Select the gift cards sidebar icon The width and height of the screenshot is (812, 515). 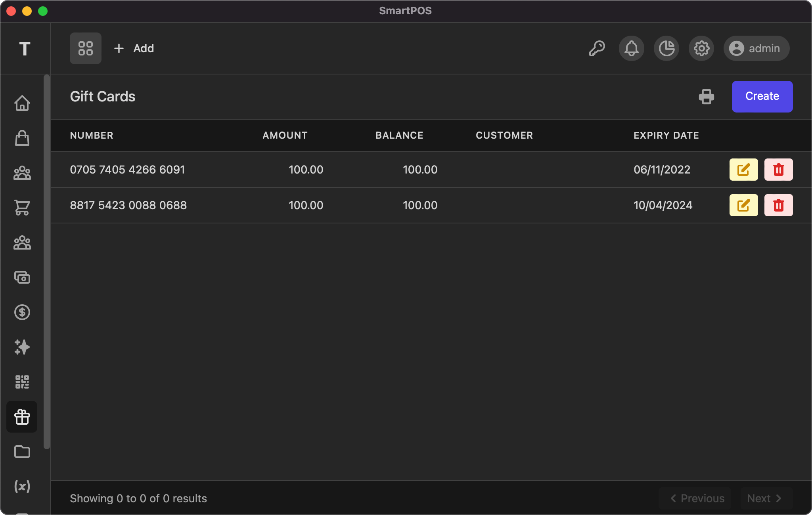22,417
